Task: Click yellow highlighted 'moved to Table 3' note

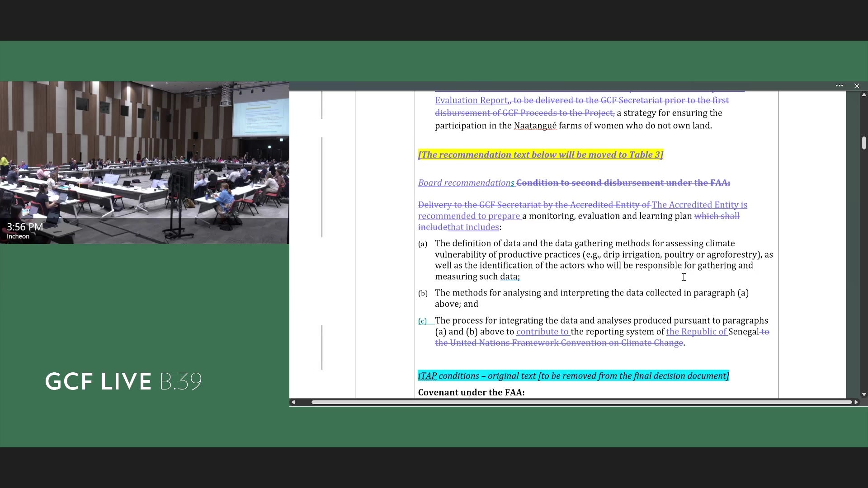Action: [541, 155]
